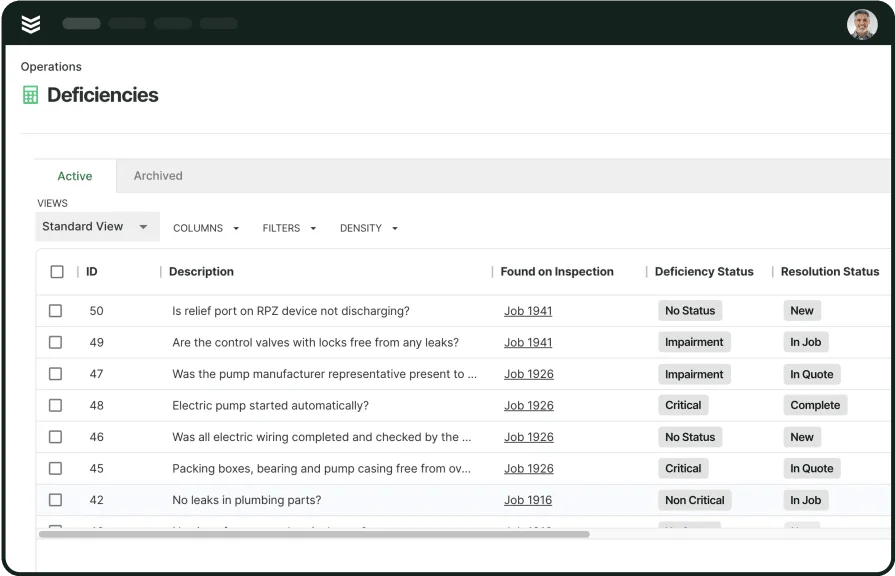Image resolution: width=895 pixels, height=576 pixels.
Task: Open Job 1926 link in row 47
Action: 529,374
